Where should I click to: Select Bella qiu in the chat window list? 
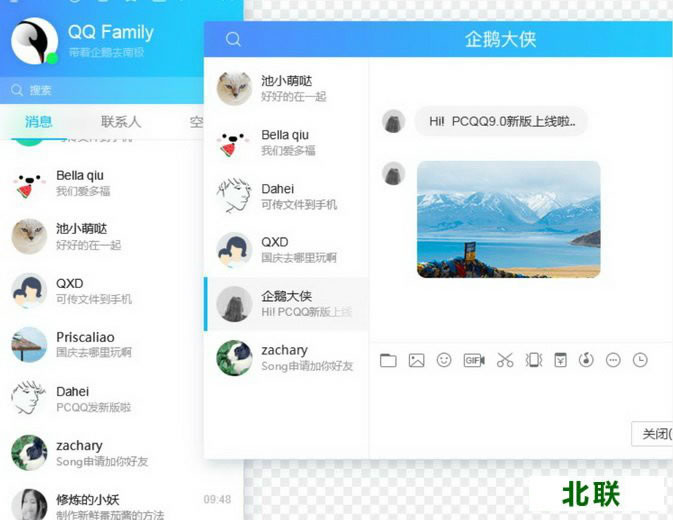(x=286, y=142)
